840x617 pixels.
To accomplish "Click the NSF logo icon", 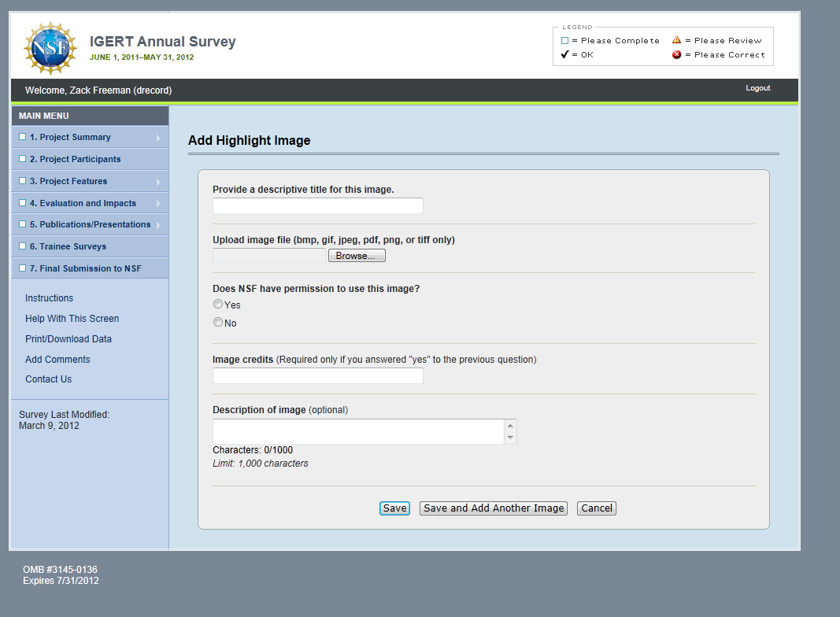I will tap(50, 48).
